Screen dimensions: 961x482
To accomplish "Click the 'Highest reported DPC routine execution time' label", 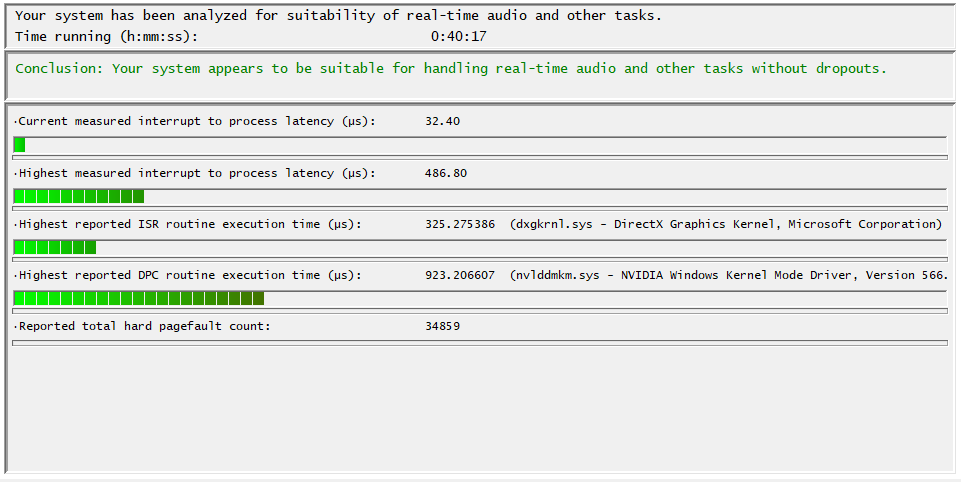I will 189,275.
